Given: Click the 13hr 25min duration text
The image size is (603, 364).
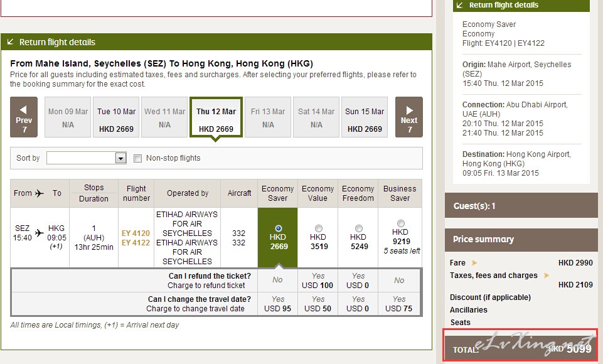Looking at the screenshot, I should click(x=94, y=247).
